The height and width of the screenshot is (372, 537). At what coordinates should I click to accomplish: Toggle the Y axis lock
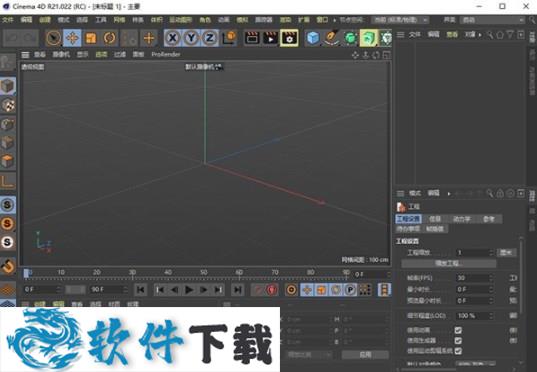click(191, 38)
